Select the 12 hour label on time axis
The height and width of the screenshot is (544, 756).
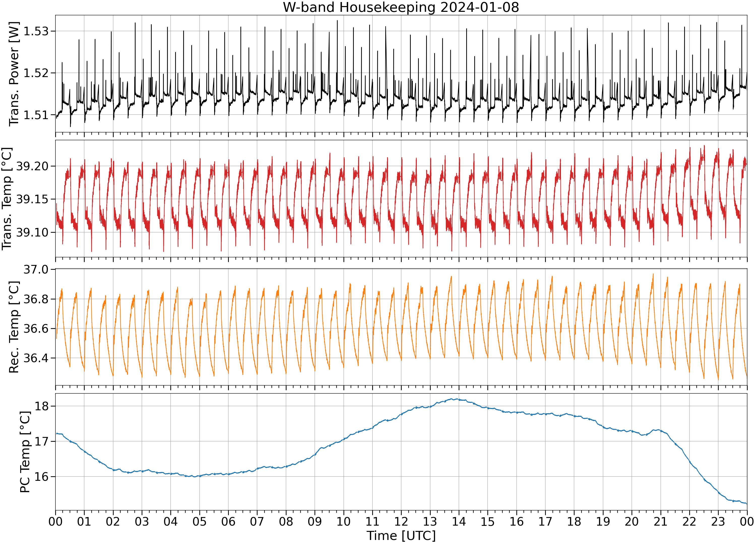click(401, 521)
